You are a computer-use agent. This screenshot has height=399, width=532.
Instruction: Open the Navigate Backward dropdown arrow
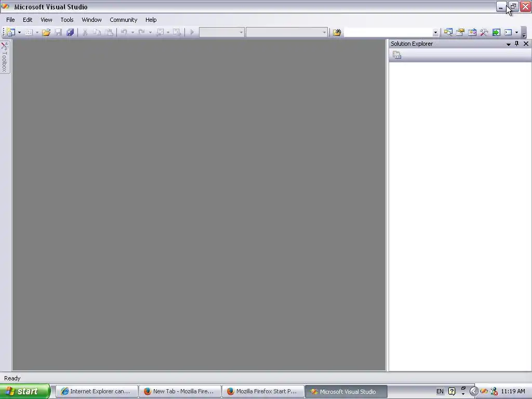(168, 32)
